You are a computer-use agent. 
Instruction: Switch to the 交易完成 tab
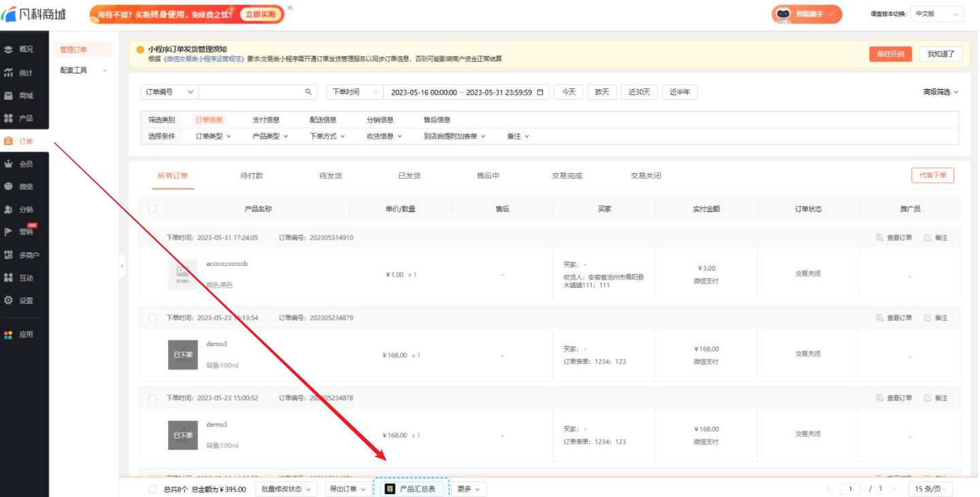[x=567, y=175]
